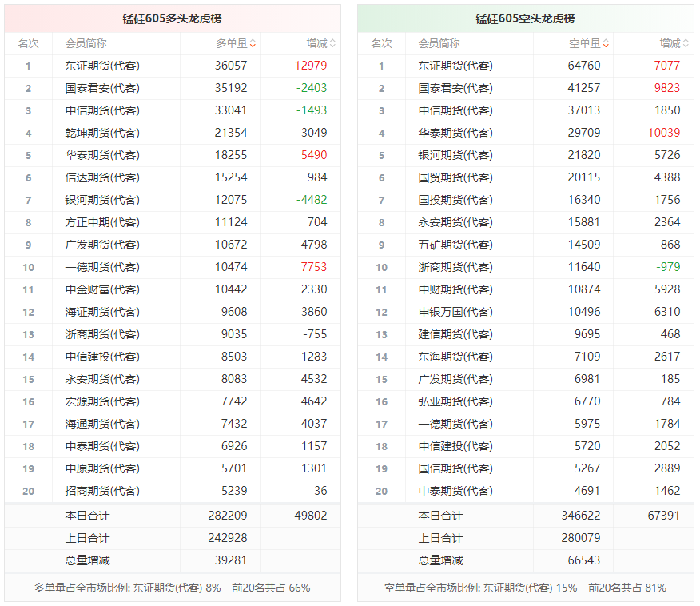Click long table 上日合计 value 242928
Screen dimensions: 700x606
228,538
